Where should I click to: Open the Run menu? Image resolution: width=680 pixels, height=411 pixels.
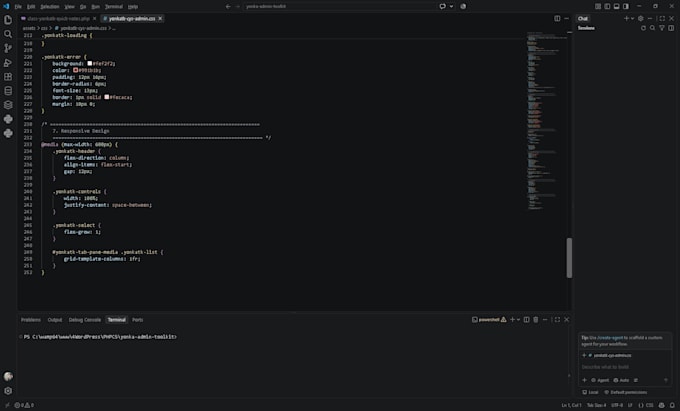tap(95, 7)
